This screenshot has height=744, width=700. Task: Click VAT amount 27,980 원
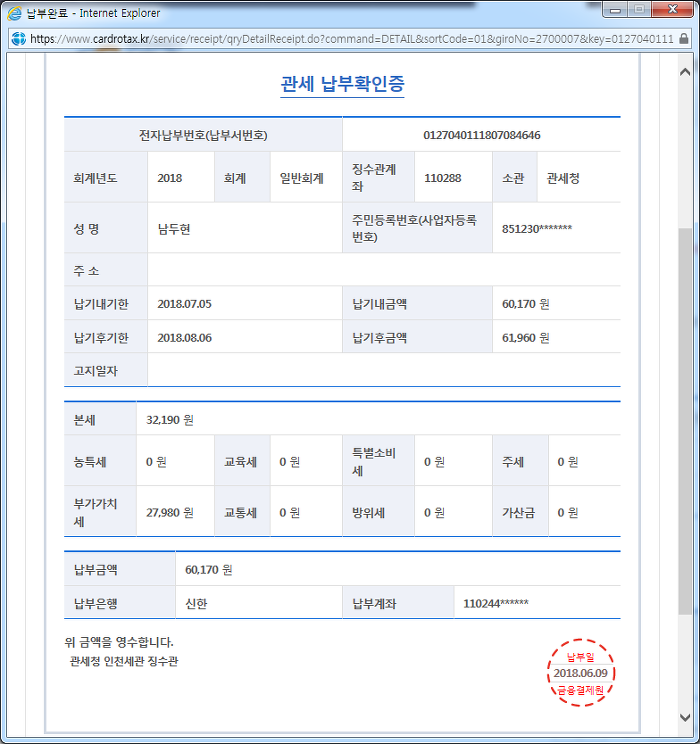169,513
